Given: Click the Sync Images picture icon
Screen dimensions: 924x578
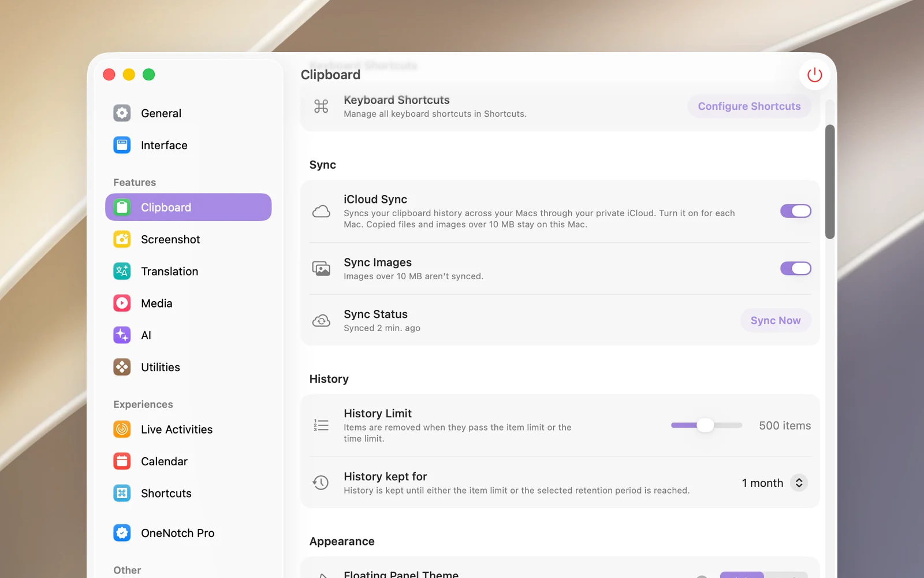Looking at the screenshot, I should (321, 268).
